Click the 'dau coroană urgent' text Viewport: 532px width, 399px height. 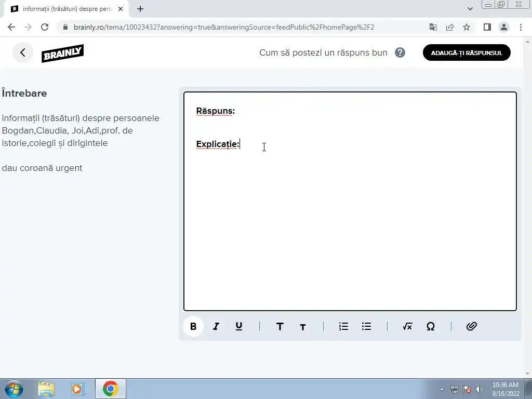click(x=42, y=168)
